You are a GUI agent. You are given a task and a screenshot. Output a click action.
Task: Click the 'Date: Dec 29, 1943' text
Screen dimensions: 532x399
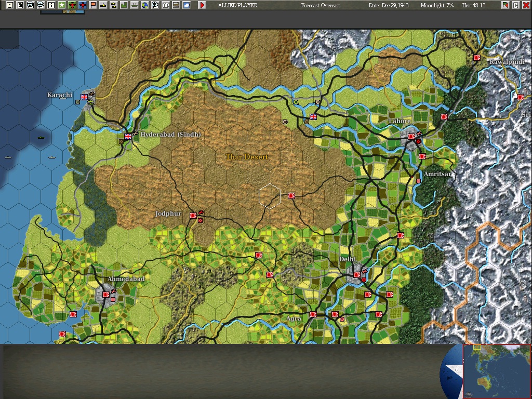point(389,5)
